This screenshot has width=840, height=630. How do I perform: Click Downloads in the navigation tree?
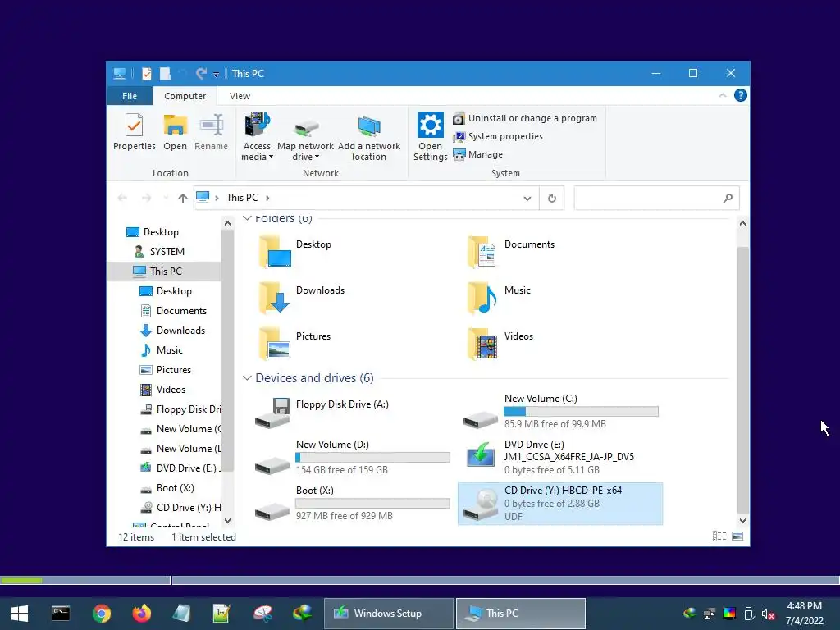pyautogui.click(x=180, y=331)
